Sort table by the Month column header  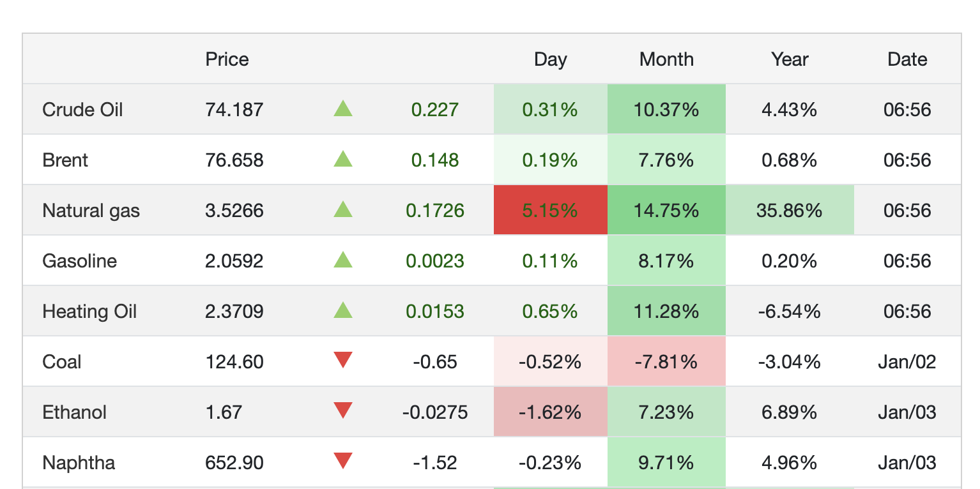pos(666,59)
